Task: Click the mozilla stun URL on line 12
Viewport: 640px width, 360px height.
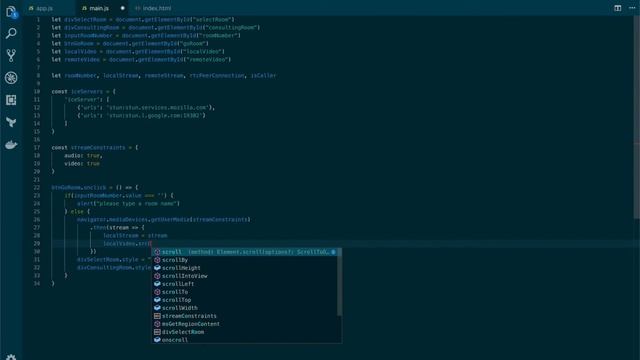Action: pyautogui.click(x=158, y=108)
